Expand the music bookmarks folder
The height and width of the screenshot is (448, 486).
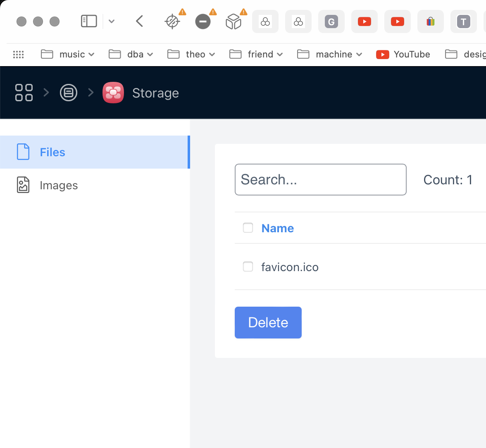click(x=68, y=55)
